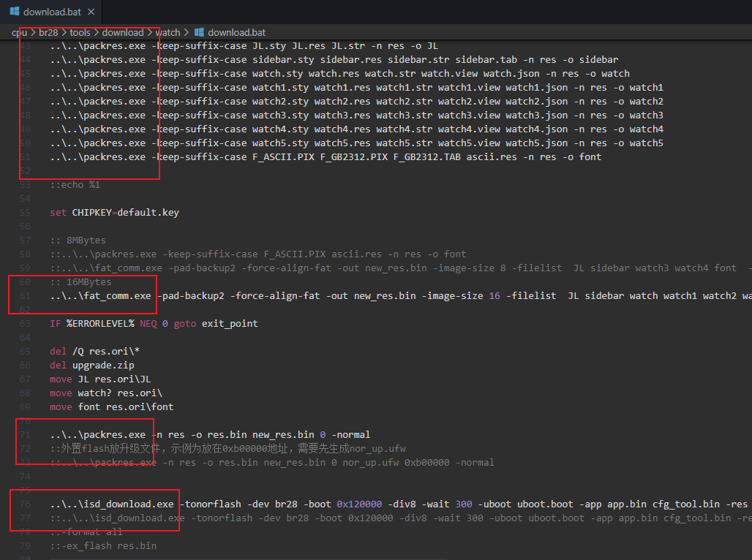Click the 'del upgrade.zip' line
This screenshot has height=560, width=752.
(92, 366)
